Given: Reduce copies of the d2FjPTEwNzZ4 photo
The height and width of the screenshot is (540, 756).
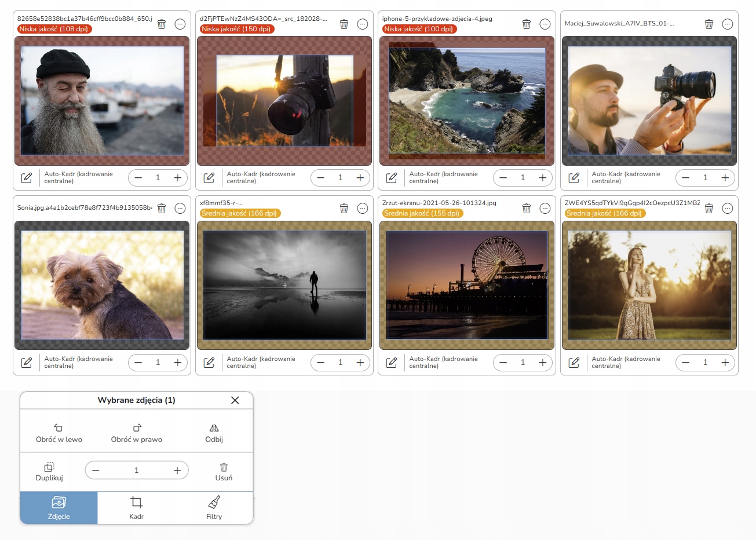Looking at the screenshot, I should 320,178.
